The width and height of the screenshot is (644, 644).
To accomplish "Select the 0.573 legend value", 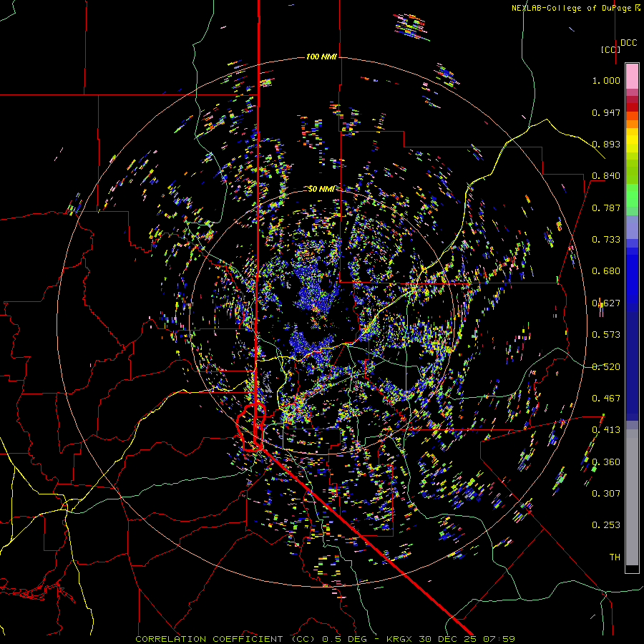I will pos(606,335).
